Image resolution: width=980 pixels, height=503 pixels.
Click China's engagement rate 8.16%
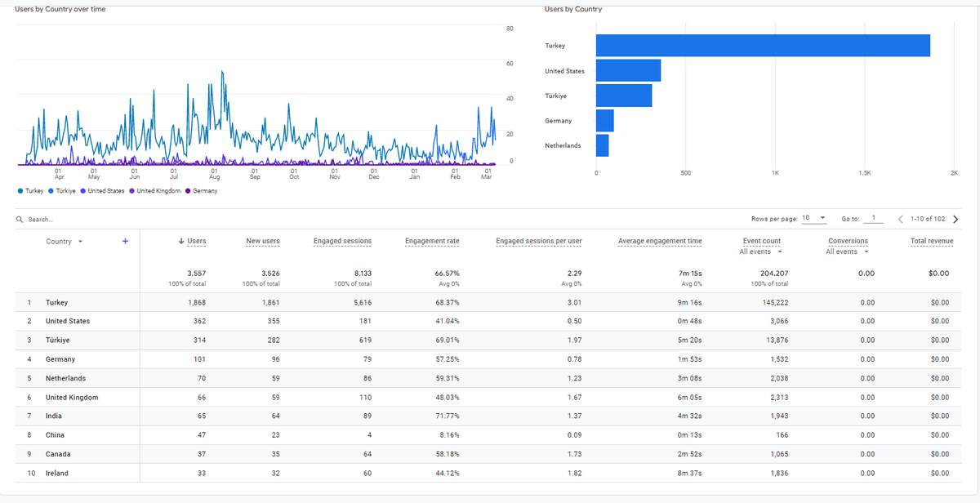(448, 435)
